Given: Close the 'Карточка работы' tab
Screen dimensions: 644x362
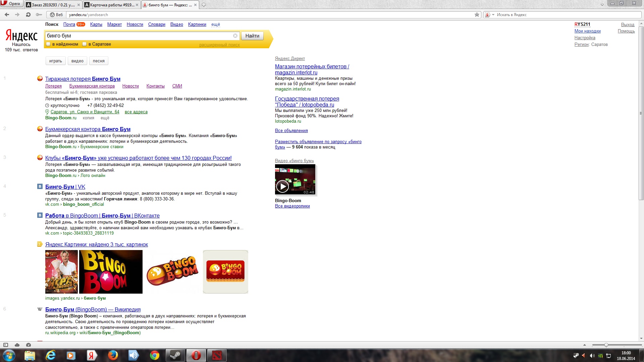Looking at the screenshot, I should click(137, 5).
